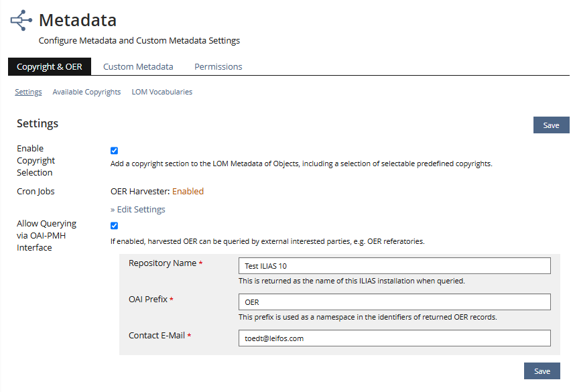Click into the Repository Name field
571x392 pixels.
[x=394, y=266]
